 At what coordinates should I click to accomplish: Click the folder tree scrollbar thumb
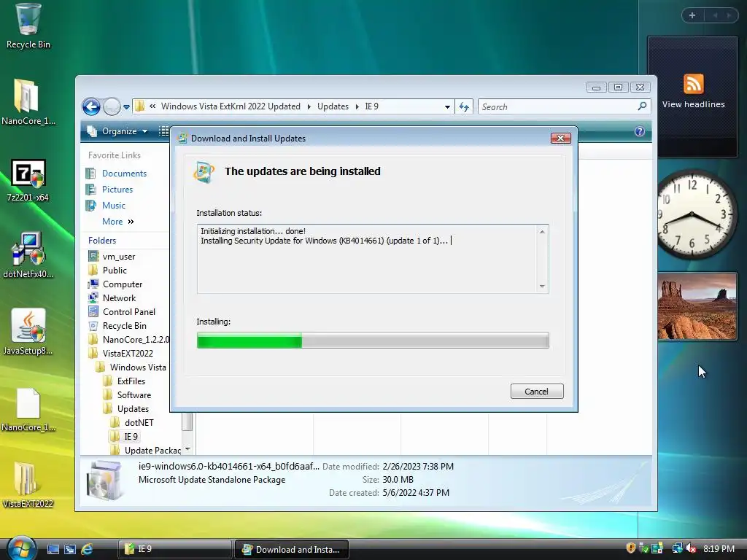click(187, 422)
